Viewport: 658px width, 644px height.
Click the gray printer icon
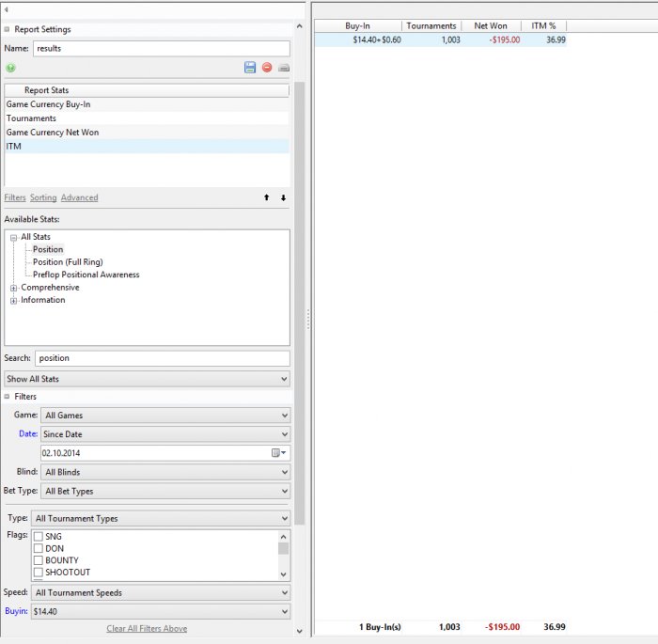(x=283, y=68)
